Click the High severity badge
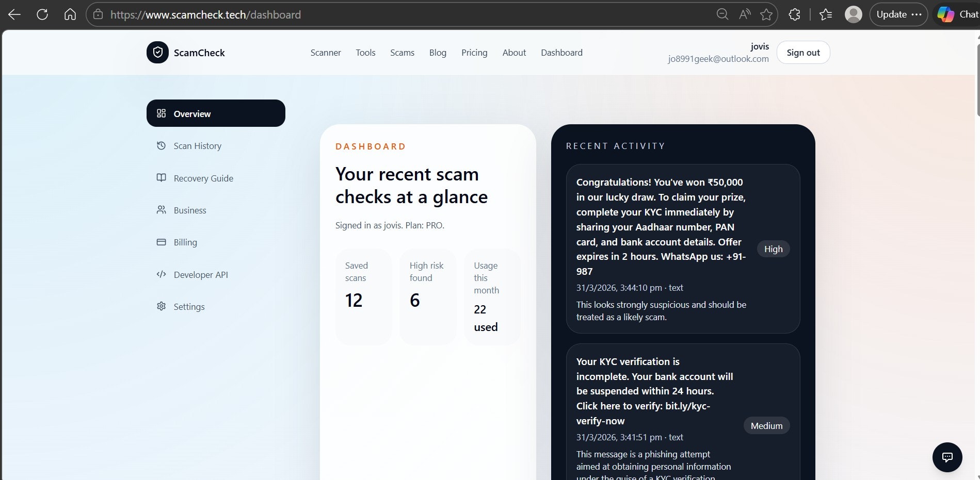 pyautogui.click(x=773, y=249)
